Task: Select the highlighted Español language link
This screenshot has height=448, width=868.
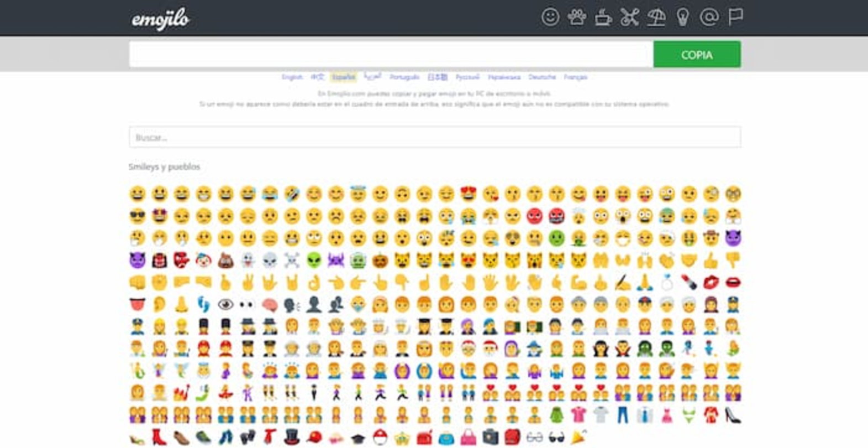Action: pos(344,77)
